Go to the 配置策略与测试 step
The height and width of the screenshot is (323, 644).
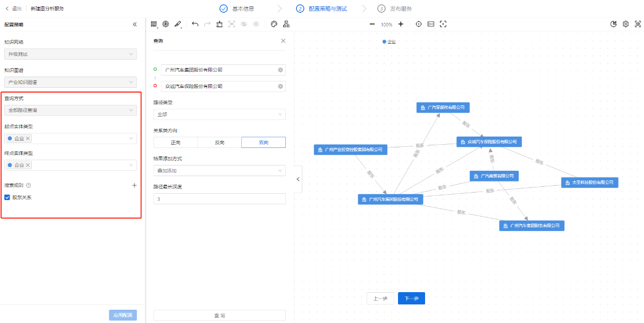321,9
